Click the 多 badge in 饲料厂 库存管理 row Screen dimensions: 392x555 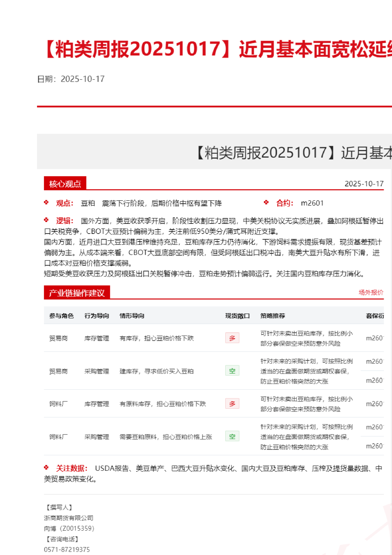click(232, 404)
